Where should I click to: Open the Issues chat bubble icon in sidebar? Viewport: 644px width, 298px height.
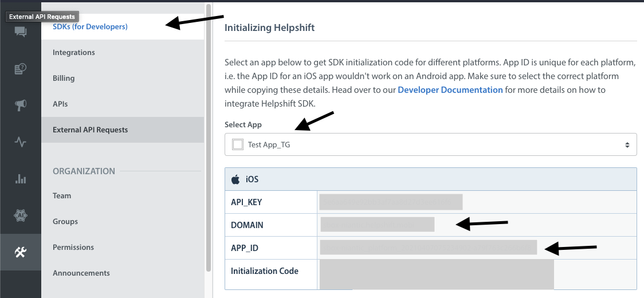[21, 32]
